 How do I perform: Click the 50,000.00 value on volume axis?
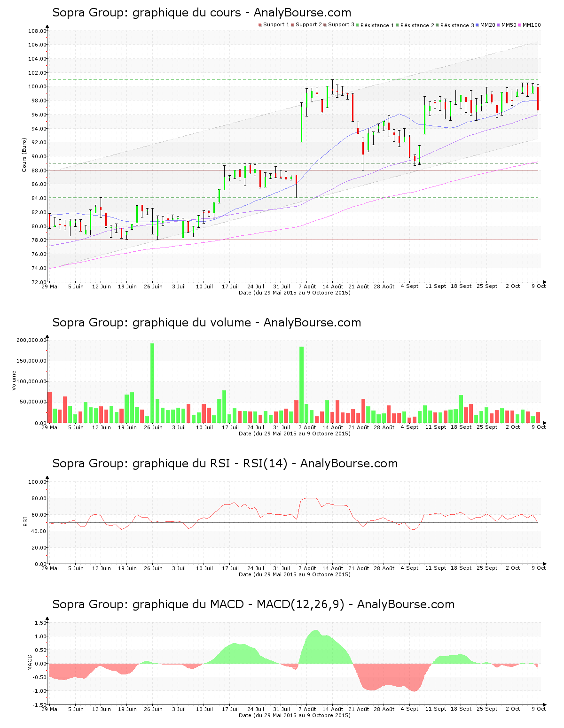click(x=33, y=402)
